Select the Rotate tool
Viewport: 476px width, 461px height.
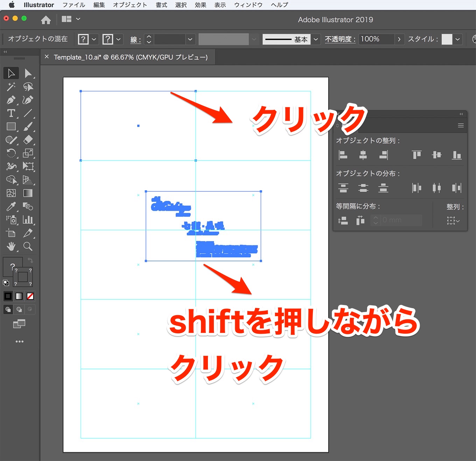11,153
